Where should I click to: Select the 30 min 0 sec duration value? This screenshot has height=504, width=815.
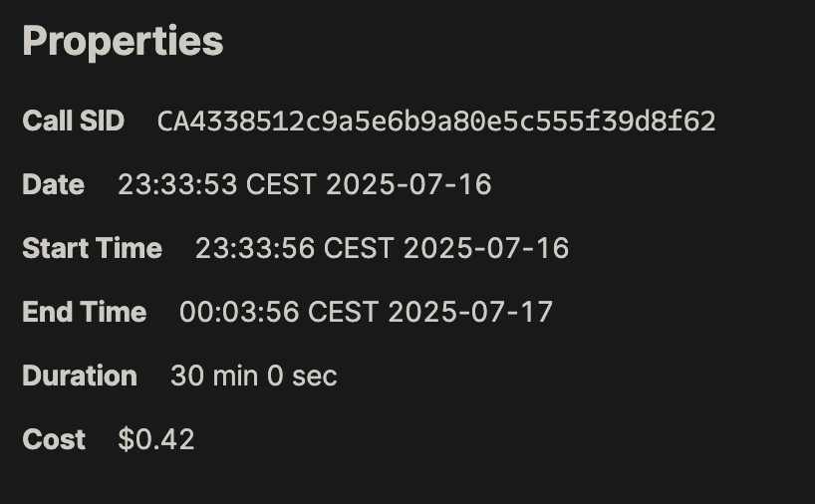tap(254, 376)
